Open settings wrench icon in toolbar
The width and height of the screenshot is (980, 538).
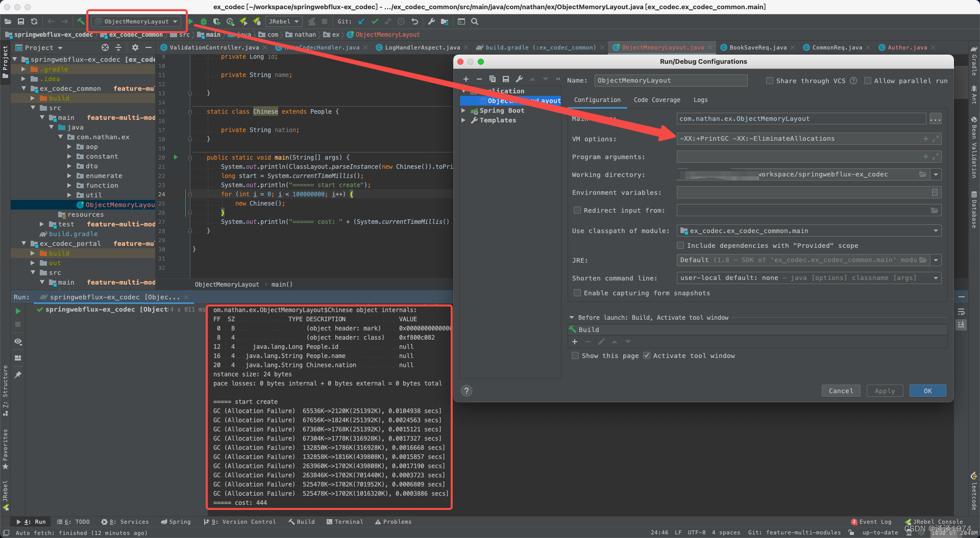click(x=431, y=21)
